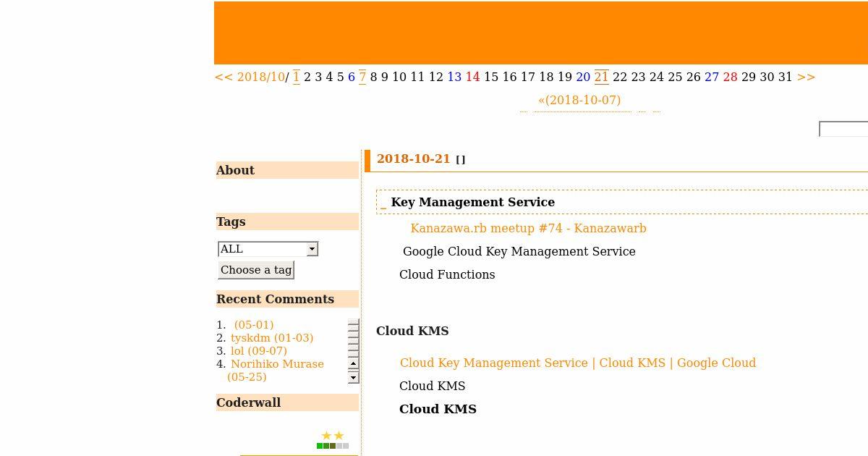Click calendar day 31
Screen dimensions: 868x456
coord(786,77)
